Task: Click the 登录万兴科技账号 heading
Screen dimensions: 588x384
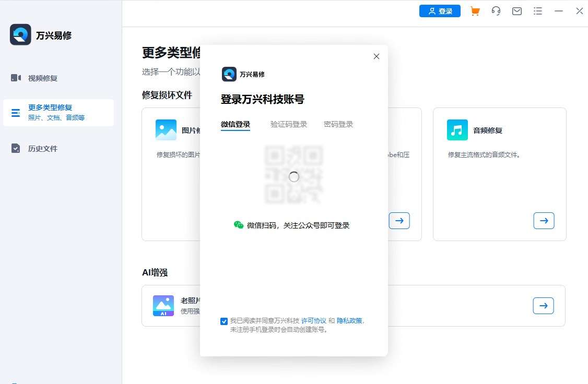Action: (262, 99)
